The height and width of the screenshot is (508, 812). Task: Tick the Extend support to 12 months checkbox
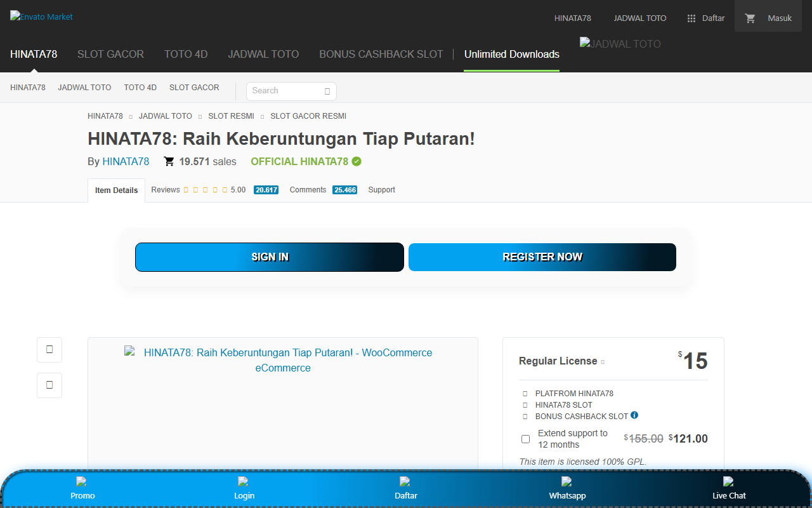click(x=525, y=439)
